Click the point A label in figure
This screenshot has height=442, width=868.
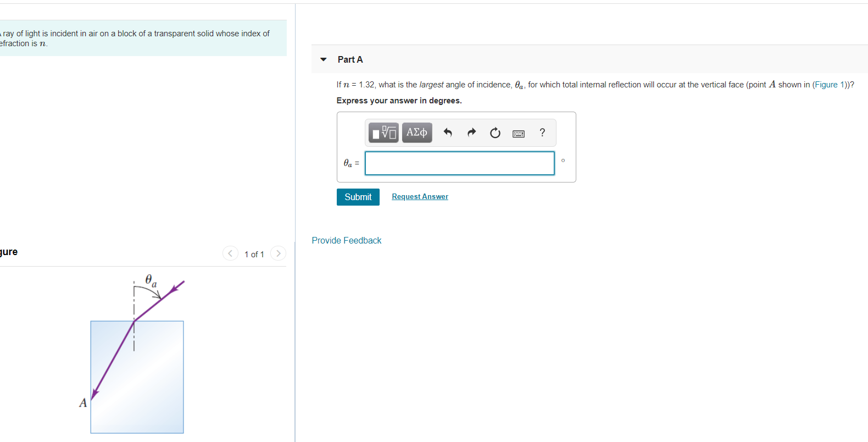83,403
